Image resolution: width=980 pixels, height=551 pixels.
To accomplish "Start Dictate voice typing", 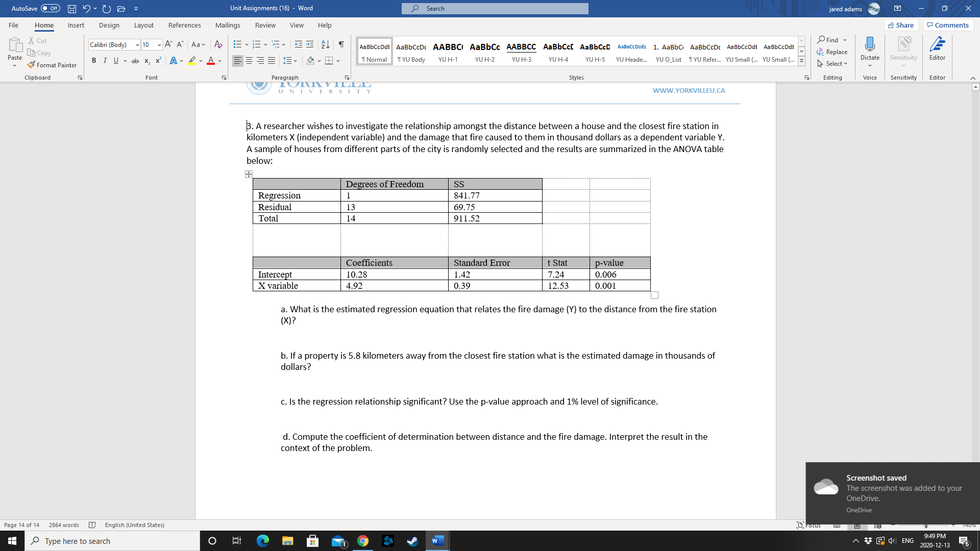I will (869, 48).
